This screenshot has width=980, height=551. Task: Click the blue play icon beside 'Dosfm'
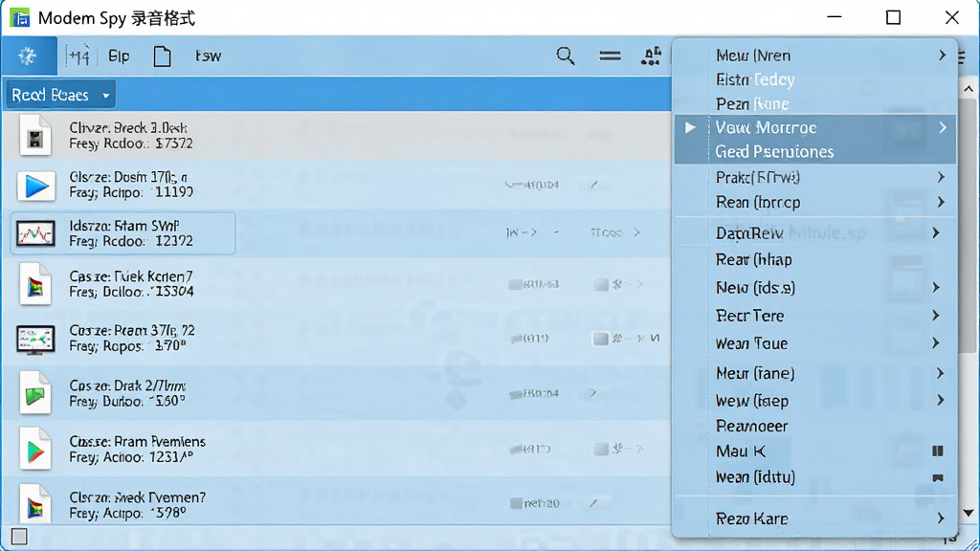[x=35, y=186]
